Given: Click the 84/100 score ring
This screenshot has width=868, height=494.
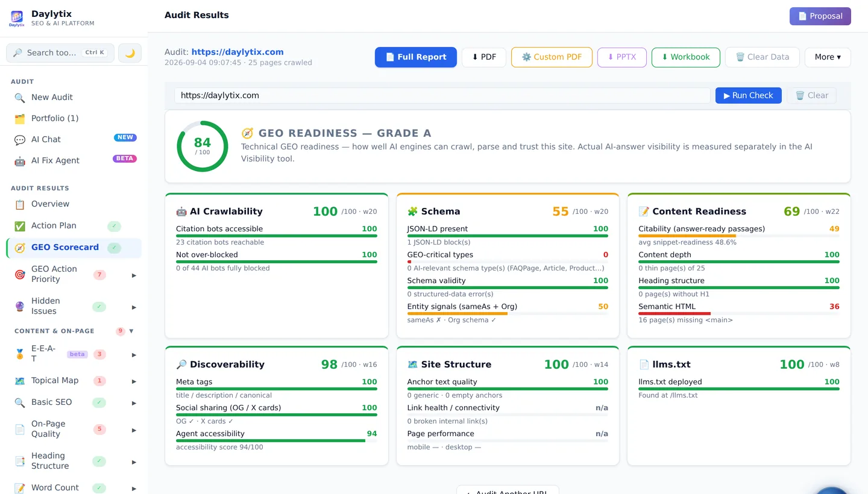Looking at the screenshot, I should (x=203, y=146).
